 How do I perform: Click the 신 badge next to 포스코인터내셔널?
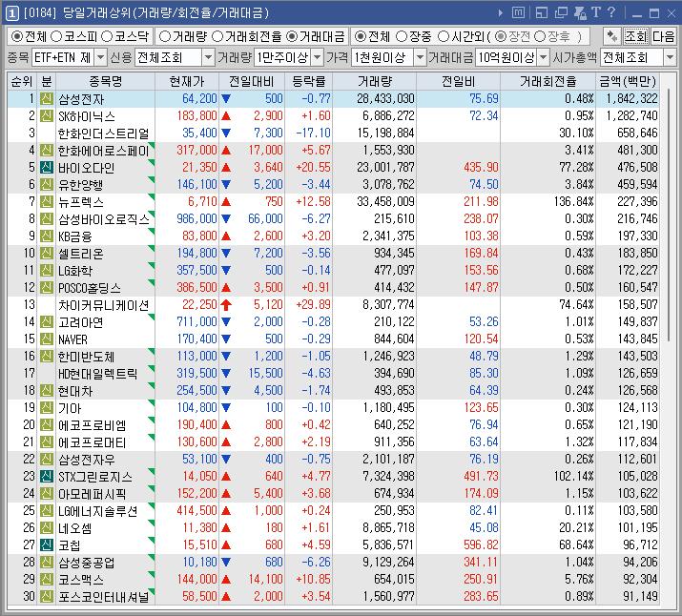click(x=47, y=596)
